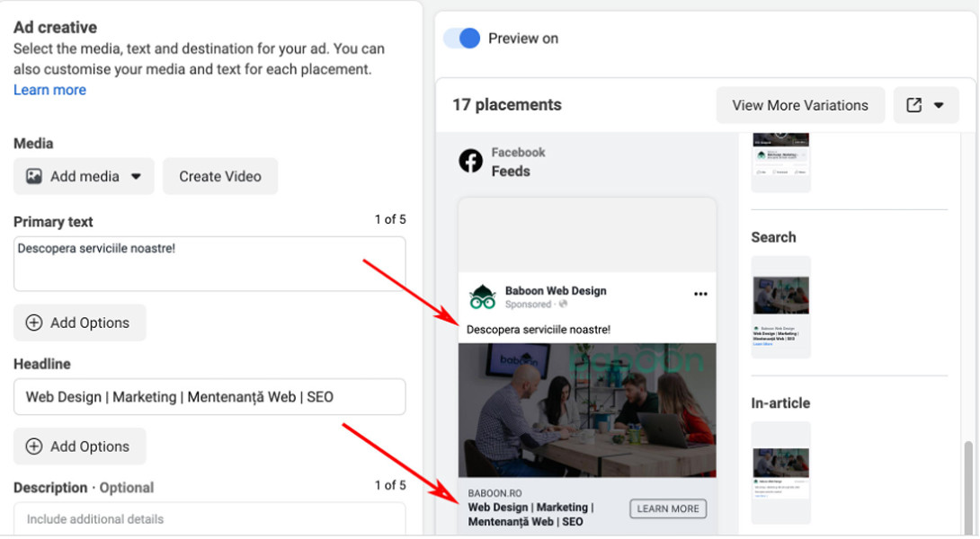The width and height of the screenshot is (980, 539).
Task: Click into the Primary text field
Action: (209, 263)
